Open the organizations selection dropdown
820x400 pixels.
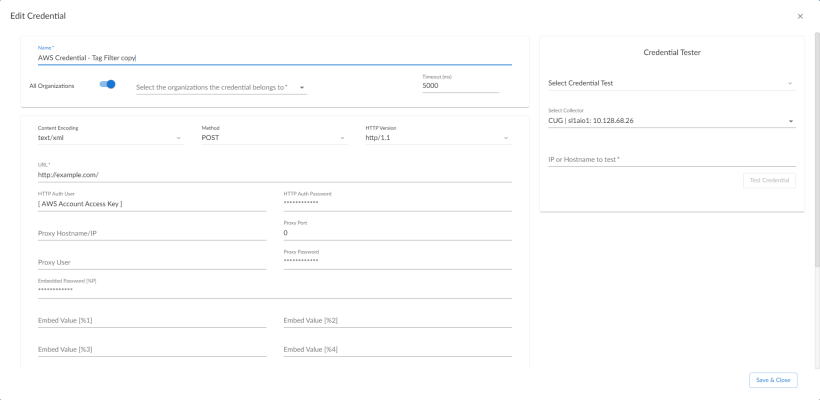[220, 87]
